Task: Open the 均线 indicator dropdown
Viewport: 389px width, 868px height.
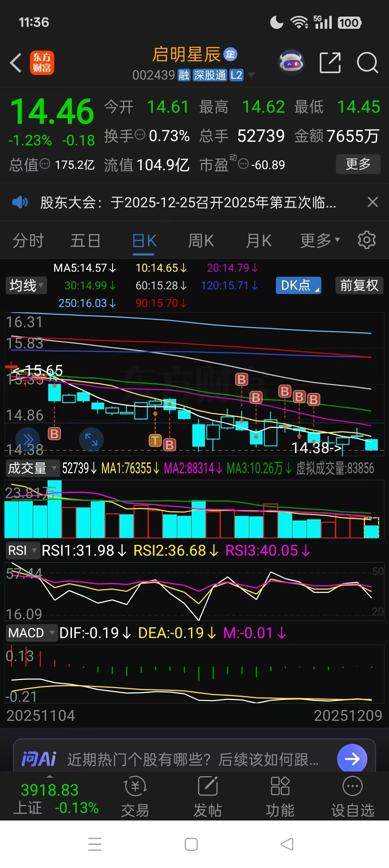Action: (x=26, y=286)
